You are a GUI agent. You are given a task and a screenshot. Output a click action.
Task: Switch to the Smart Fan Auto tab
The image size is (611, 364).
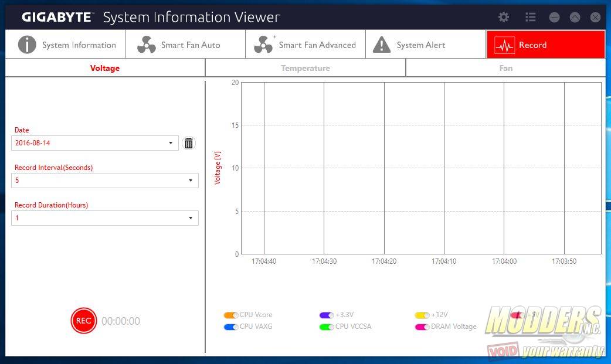tap(185, 45)
